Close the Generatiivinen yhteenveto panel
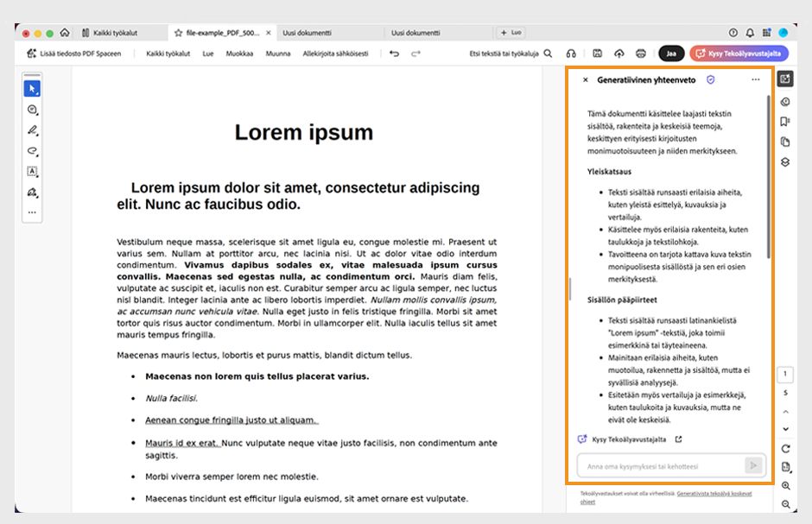Viewport: 812px width, 524px height. [x=585, y=79]
